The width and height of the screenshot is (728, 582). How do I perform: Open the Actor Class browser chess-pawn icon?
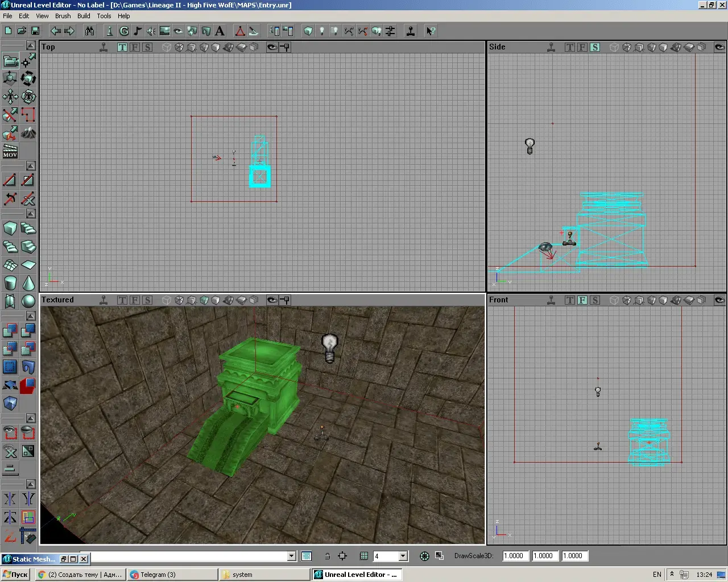pyautogui.click(x=110, y=31)
